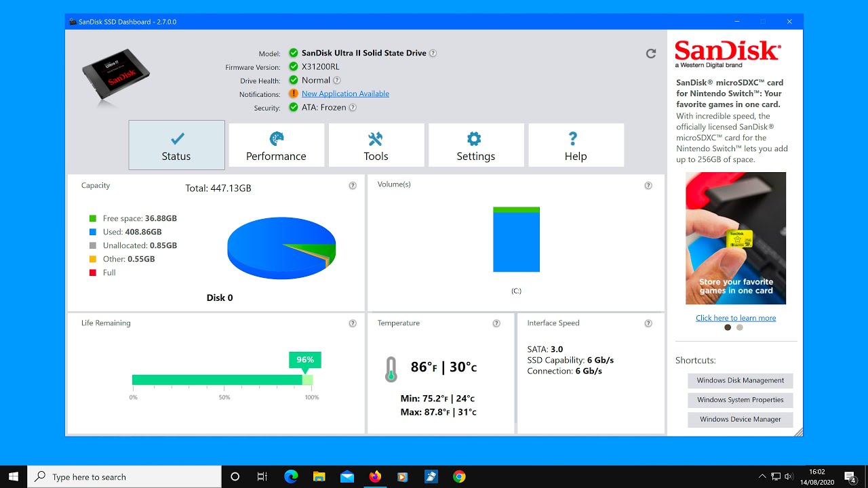This screenshot has width=868, height=488.
Task: Click the red Full legend swatch
Action: [93, 273]
